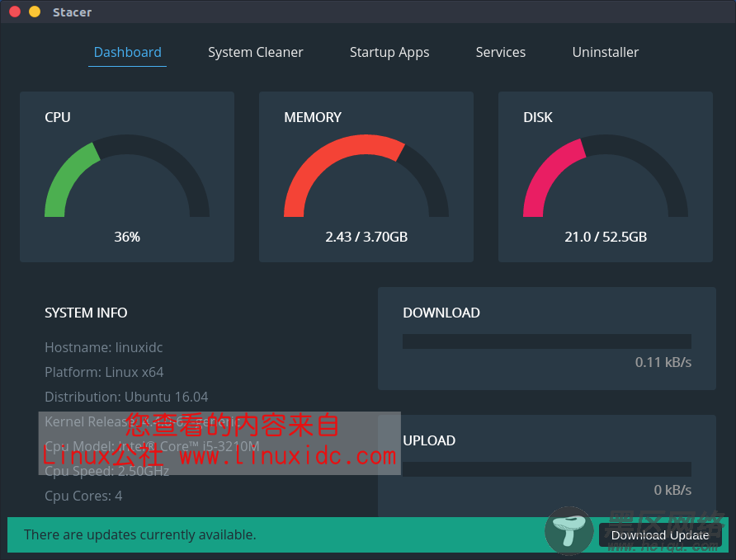736x560 pixels.
Task: Click the Cpu Cores: 4 line
Action: 83,496
